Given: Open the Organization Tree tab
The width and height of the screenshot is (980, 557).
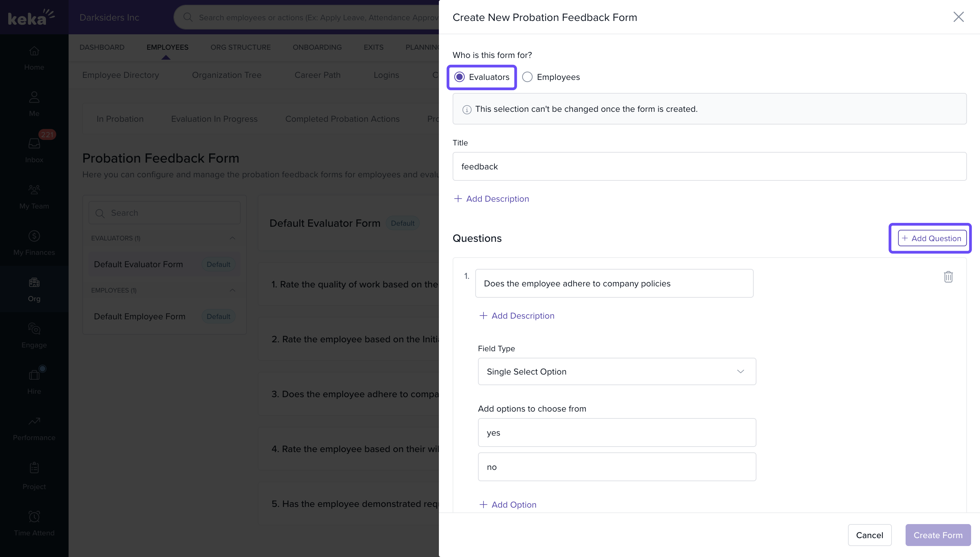Looking at the screenshot, I should click(x=226, y=75).
